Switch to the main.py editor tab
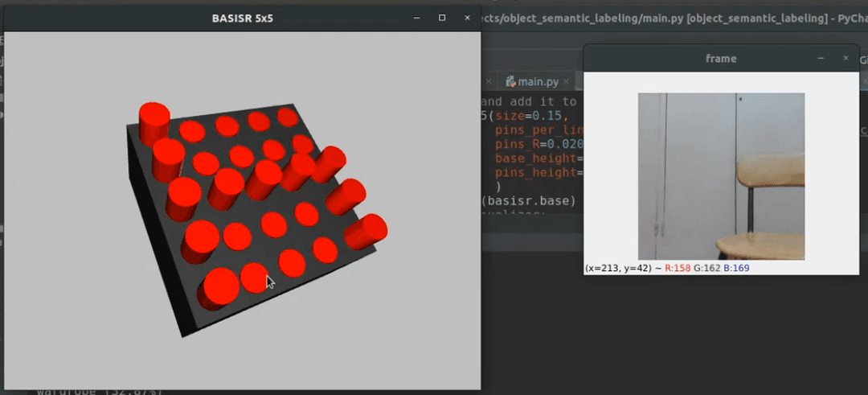The width and height of the screenshot is (868, 395). coord(538,81)
